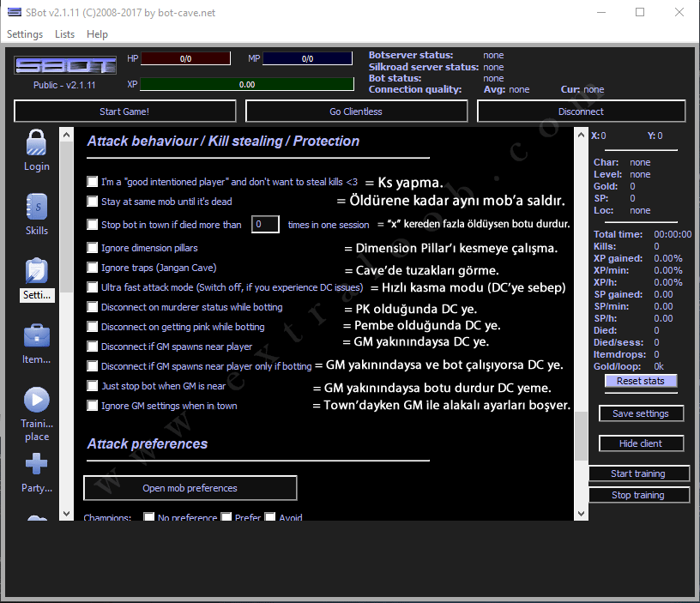Open the Login section padlock icon

pos(36,142)
